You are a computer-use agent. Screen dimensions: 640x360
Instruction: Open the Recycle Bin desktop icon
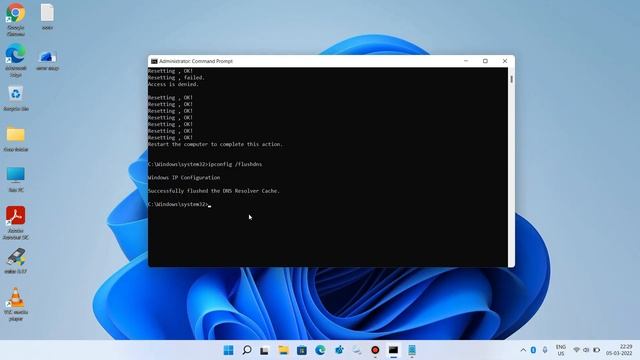point(16,98)
